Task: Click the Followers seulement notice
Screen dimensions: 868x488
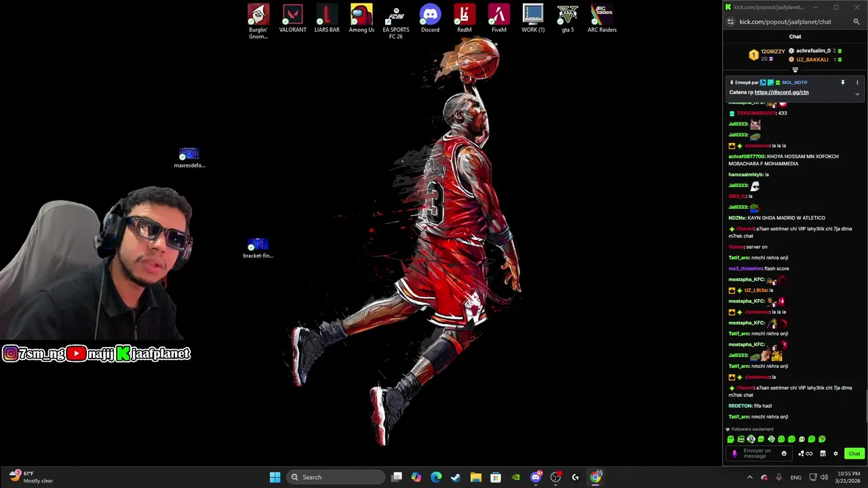Action: point(749,429)
